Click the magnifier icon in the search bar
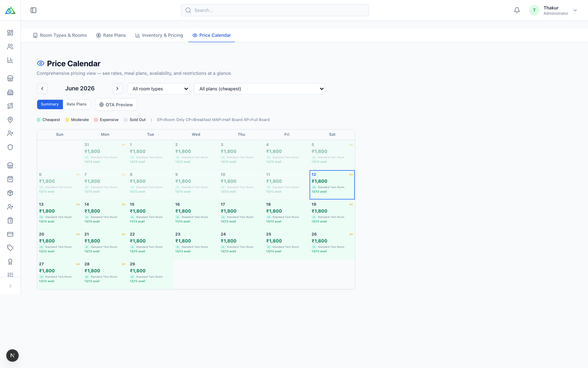Viewport: 588px width, 368px height. point(188,10)
